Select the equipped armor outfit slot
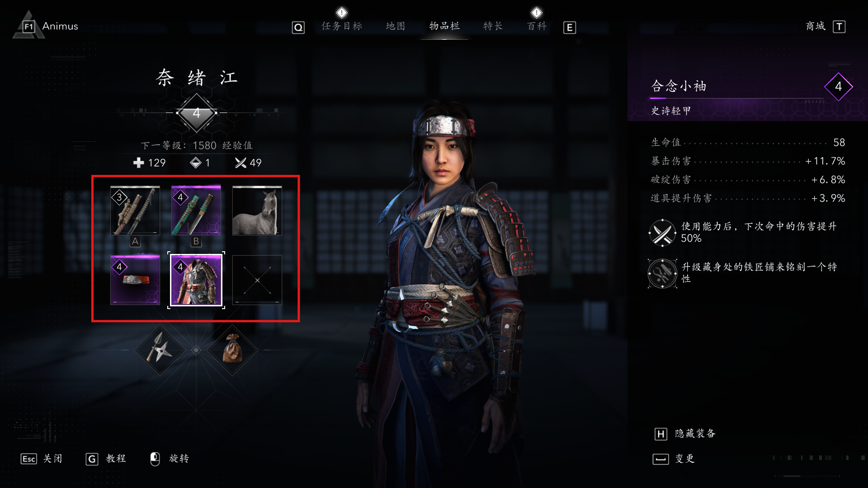Screen dimensions: 868x488 coord(196,280)
